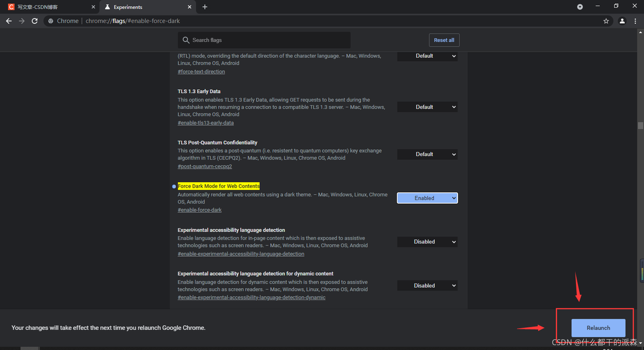Open #enable-experimental-accessibility-language-detection link
Image resolution: width=644 pixels, height=350 pixels.
240,254
